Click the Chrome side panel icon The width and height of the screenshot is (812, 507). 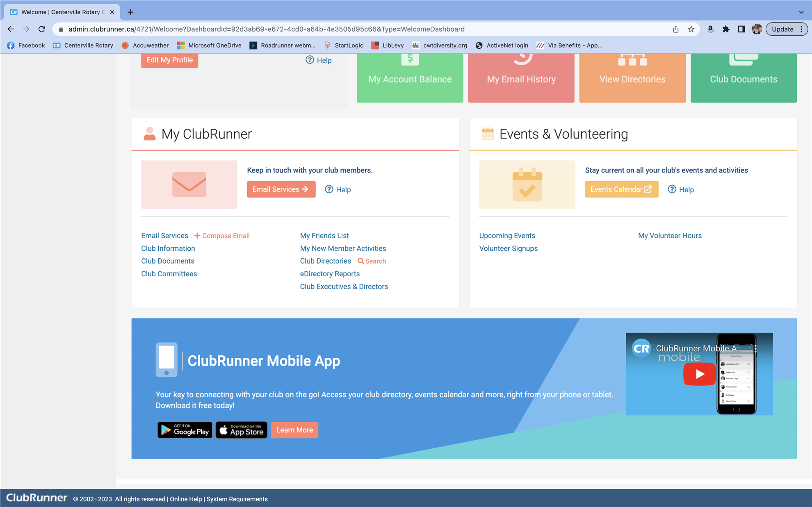tap(741, 29)
